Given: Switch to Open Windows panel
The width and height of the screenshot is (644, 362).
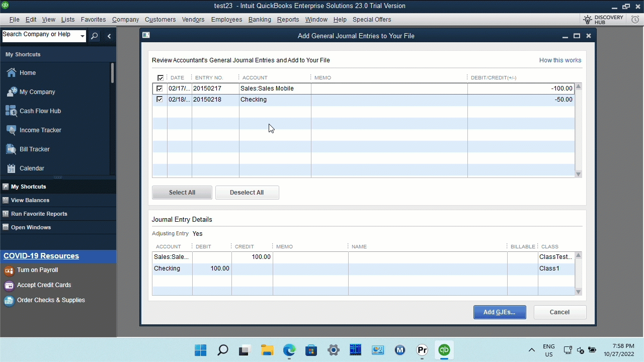Looking at the screenshot, I should coord(58,227).
